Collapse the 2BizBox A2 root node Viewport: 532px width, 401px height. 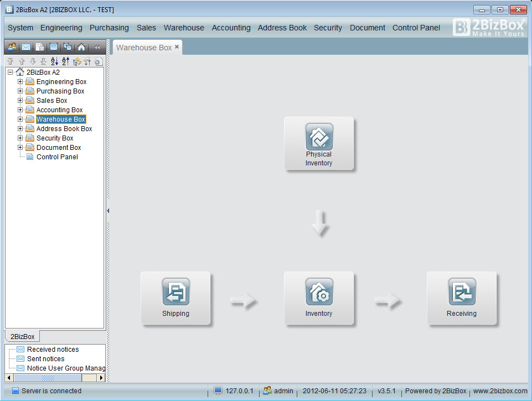[x=10, y=72]
